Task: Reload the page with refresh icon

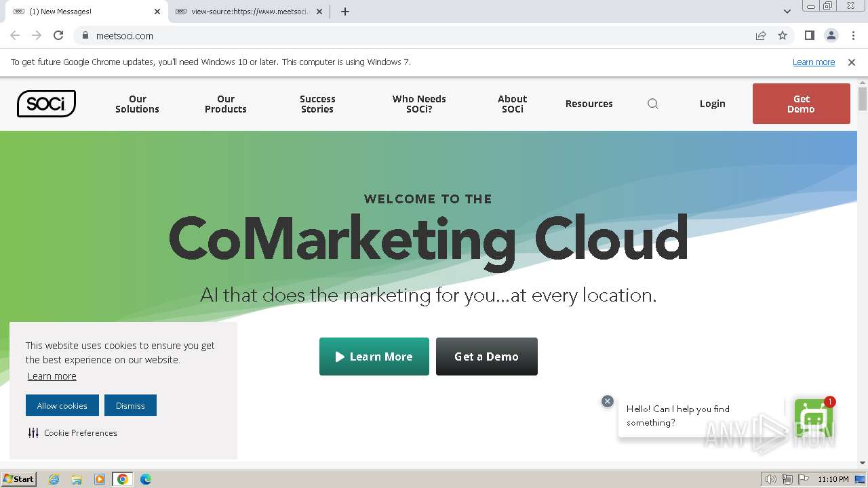Action: tap(58, 36)
